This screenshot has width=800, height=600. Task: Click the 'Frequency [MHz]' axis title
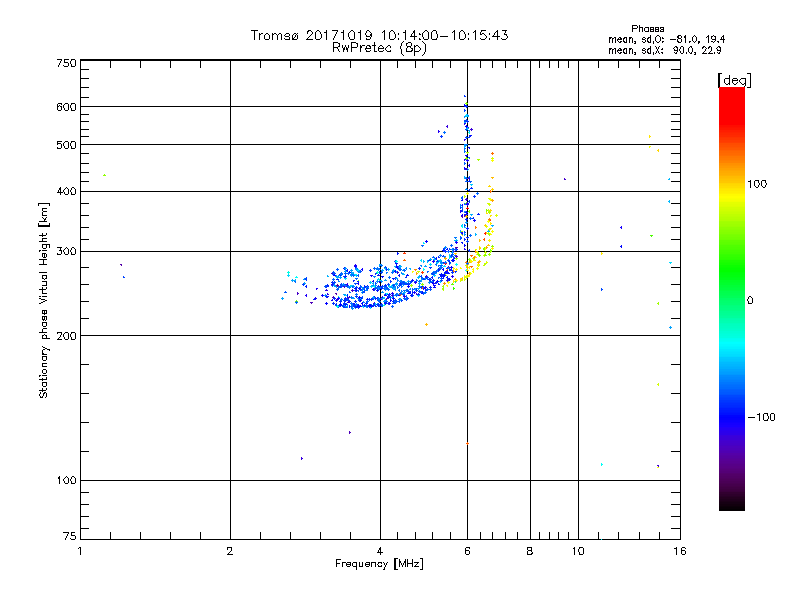(379, 564)
